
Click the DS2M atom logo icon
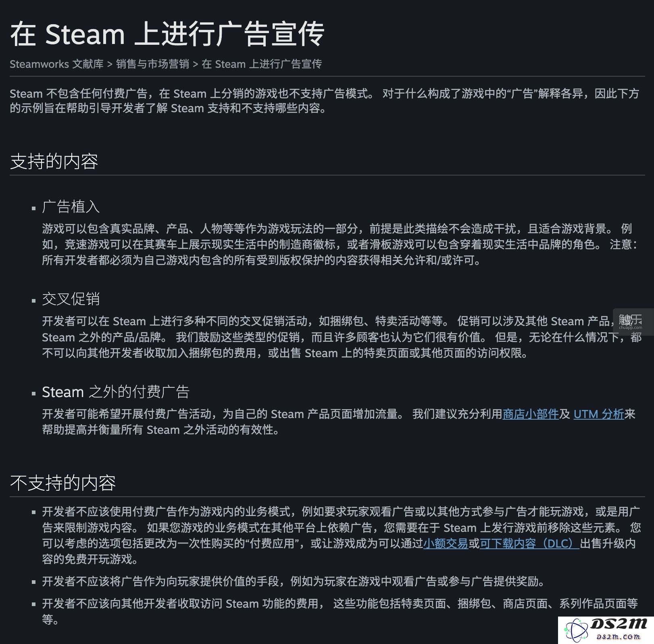(x=576, y=631)
